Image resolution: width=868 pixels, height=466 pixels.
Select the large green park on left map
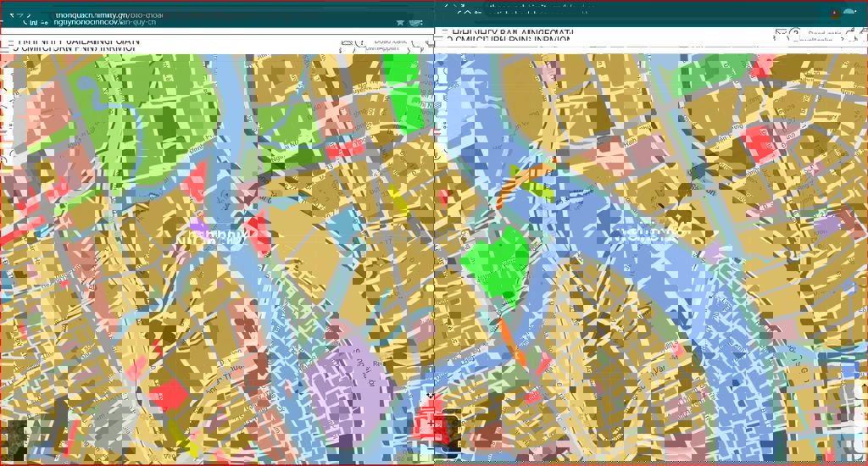[x=144, y=119]
